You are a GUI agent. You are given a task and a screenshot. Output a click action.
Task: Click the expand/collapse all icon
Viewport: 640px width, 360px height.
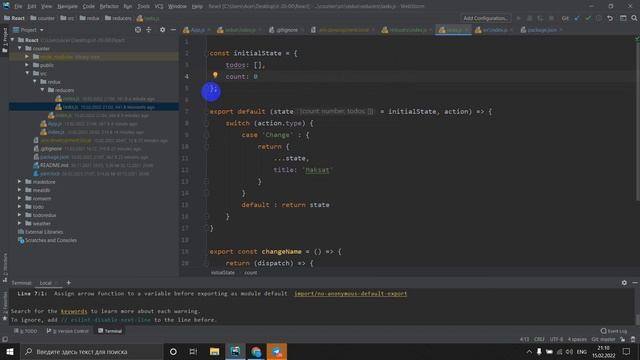click(x=149, y=30)
